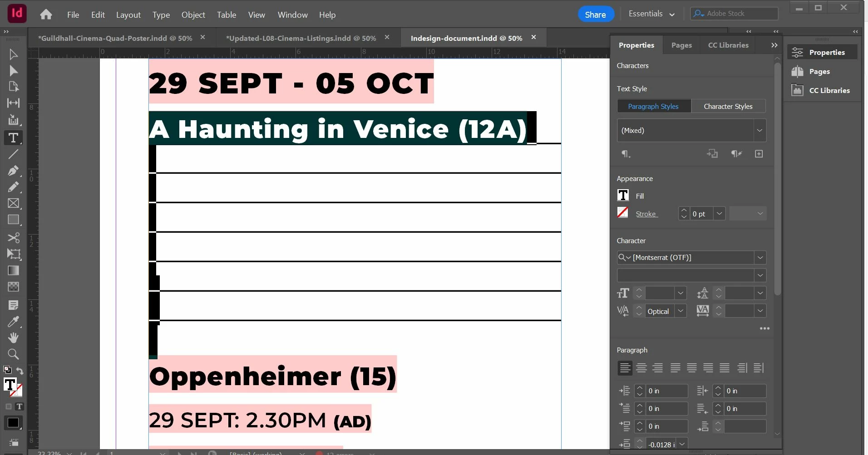Open the Essentials workspace switcher
The width and height of the screenshot is (868, 455).
[651, 14]
